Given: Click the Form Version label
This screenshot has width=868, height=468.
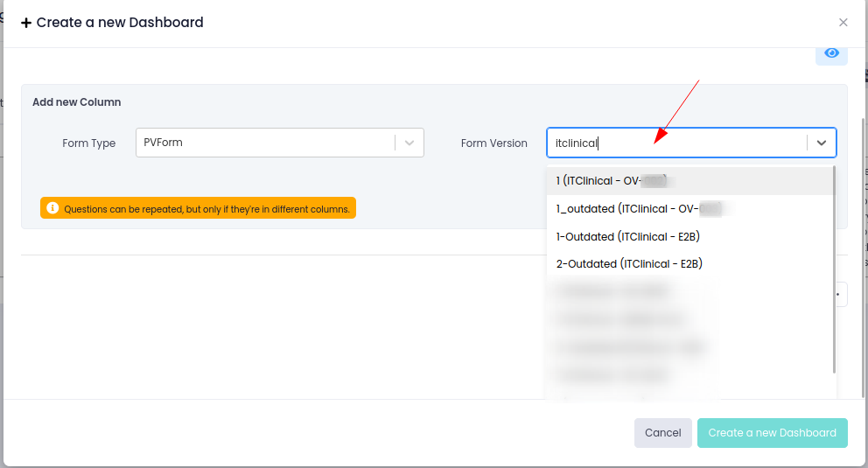Looking at the screenshot, I should (x=494, y=143).
